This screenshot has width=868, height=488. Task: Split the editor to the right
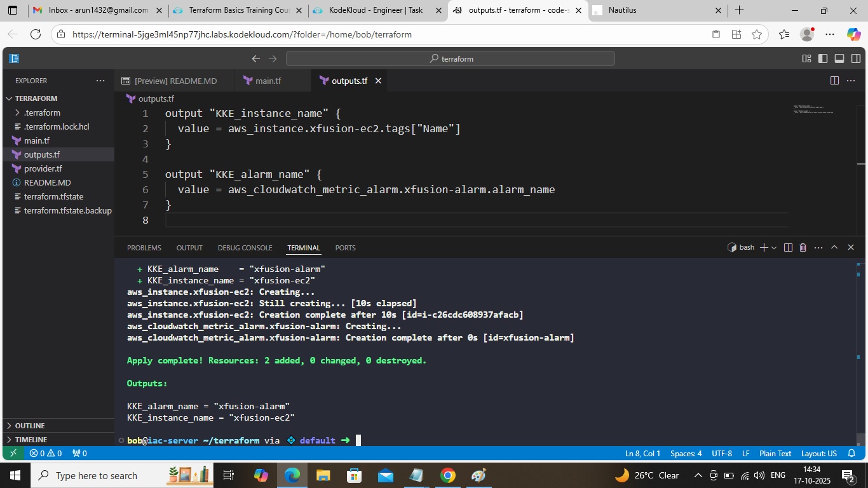[834, 81]
